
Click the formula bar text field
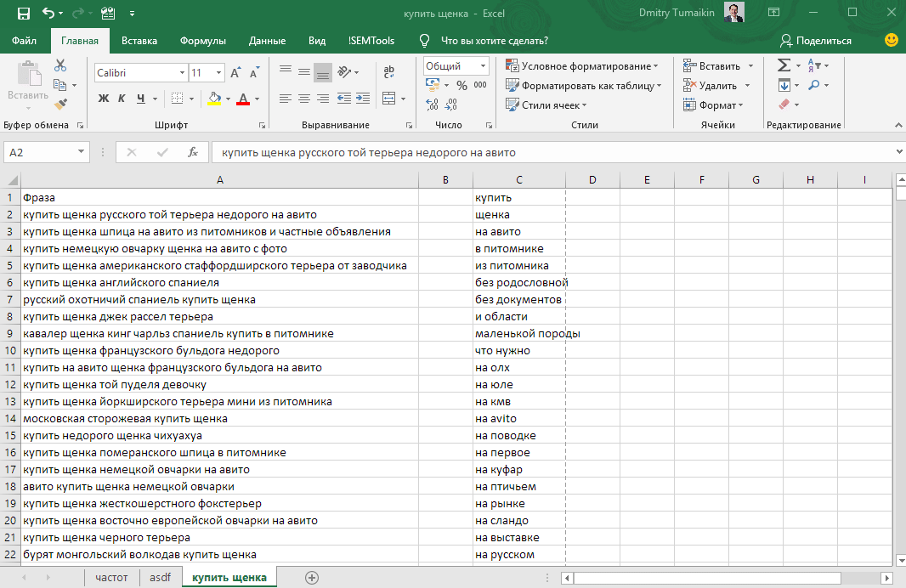552,152
